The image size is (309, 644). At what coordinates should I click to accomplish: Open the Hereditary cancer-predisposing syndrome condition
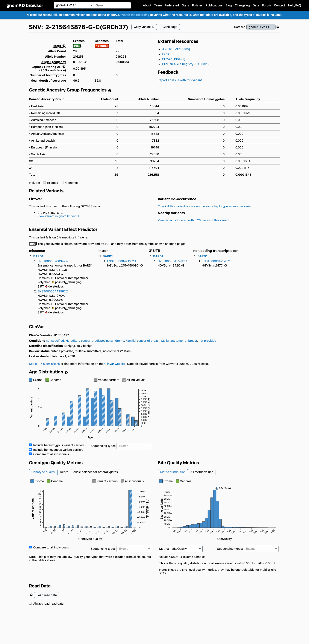point(95,340)
